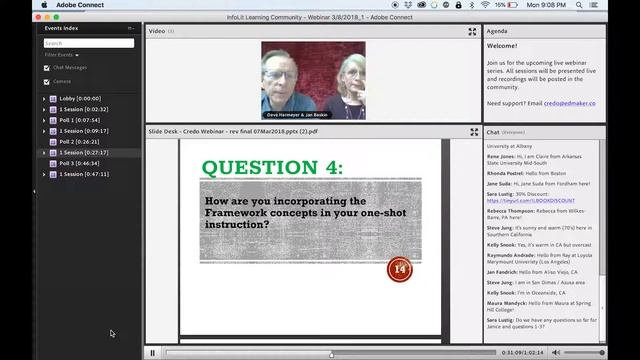Viewport: 640px width, 360px height.
Task: Click the playback progress bar
Action: click(331, 352)
